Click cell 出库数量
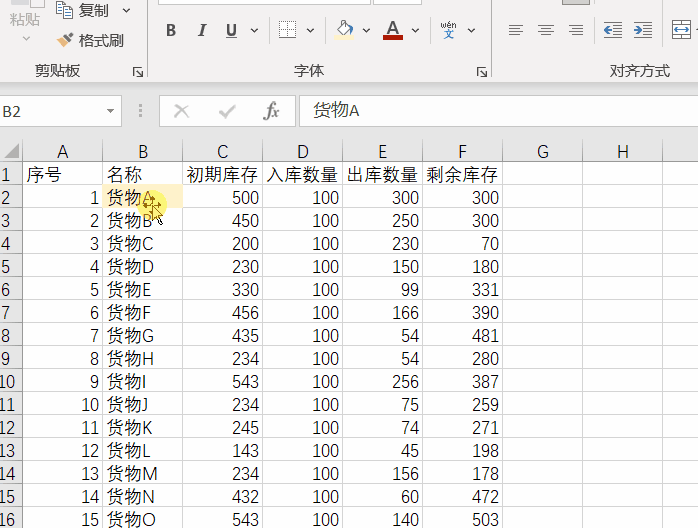 [382, 174]
